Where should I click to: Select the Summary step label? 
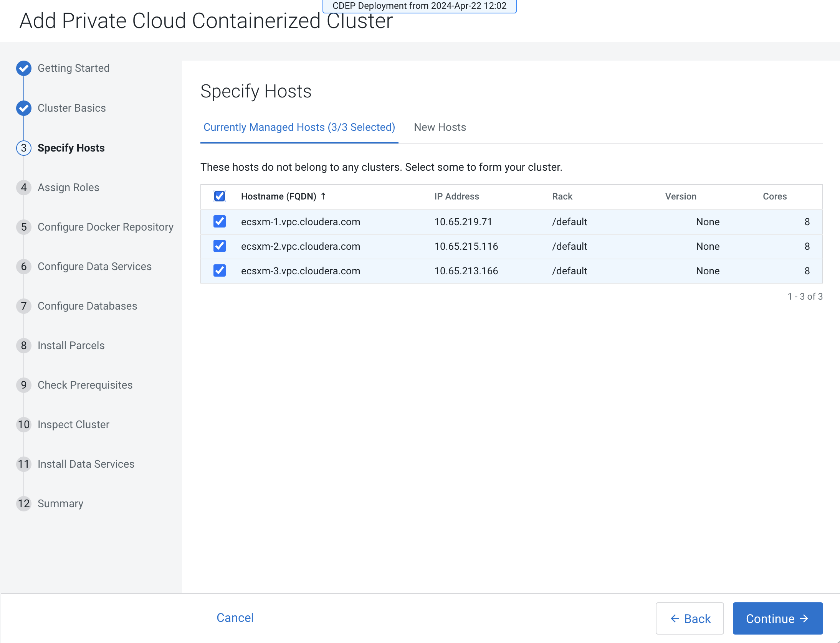61,504
